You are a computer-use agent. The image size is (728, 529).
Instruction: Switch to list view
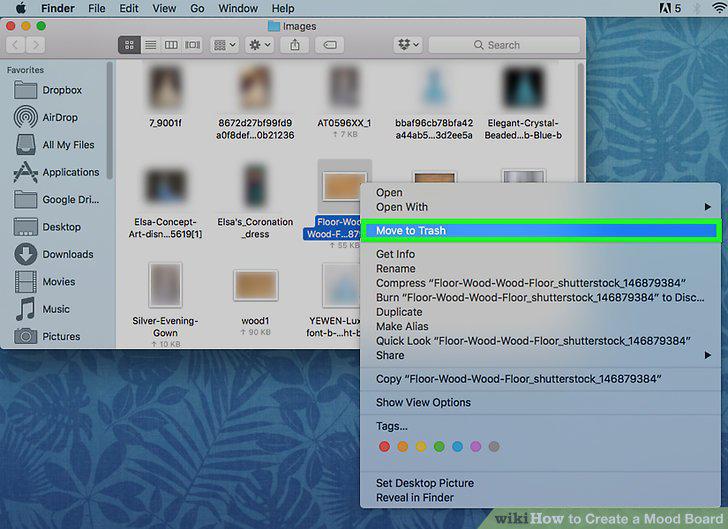(x=150, y=45)
